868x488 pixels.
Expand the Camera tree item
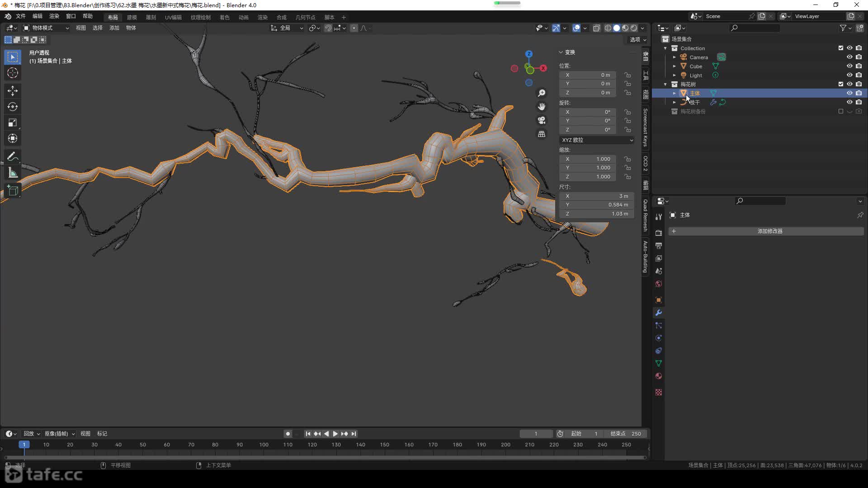[x=675, y=57]
